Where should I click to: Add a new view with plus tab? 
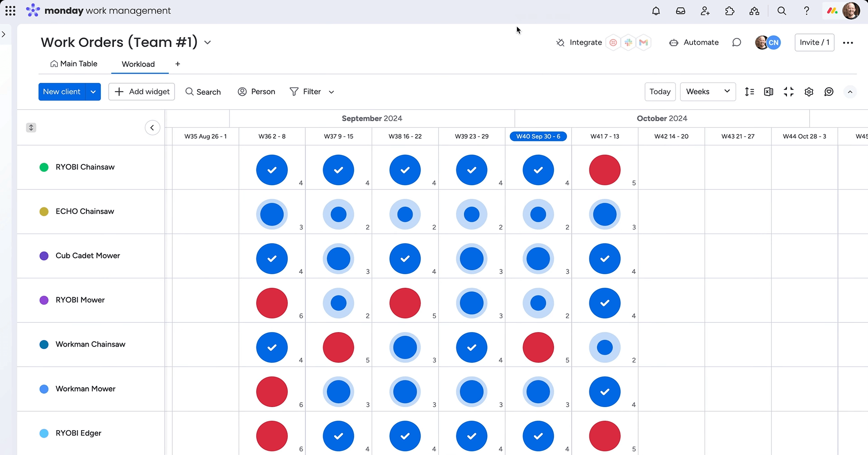[x=178, y=64]
